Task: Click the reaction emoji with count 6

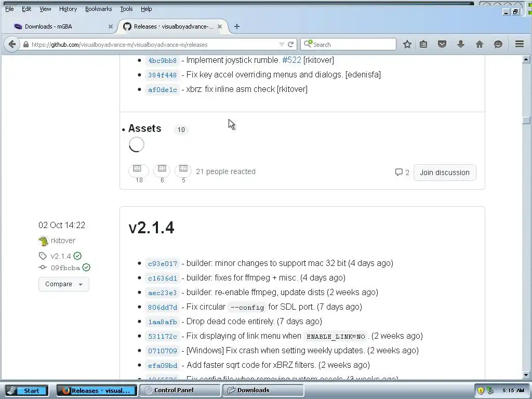Action: [x=162, y=170]
